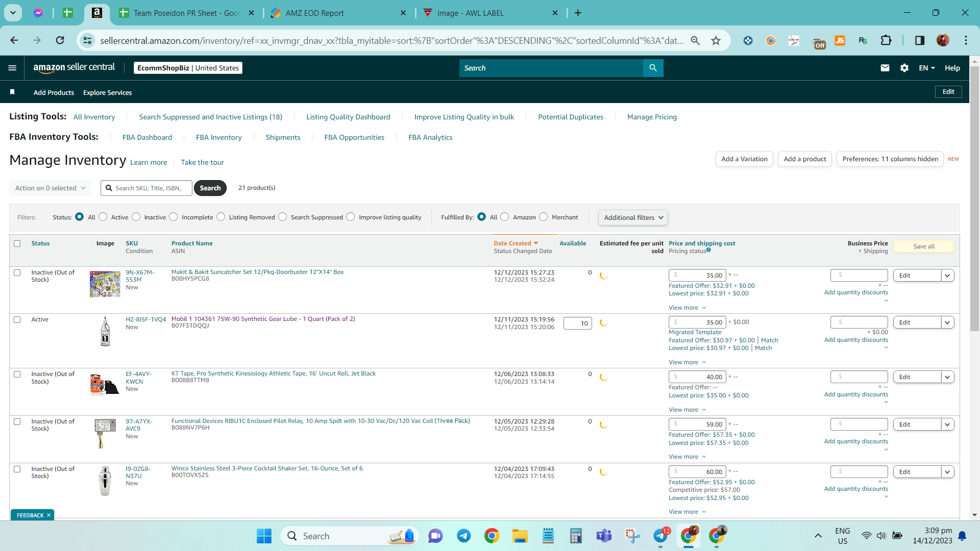Click the black Search button for SKU search
The height and width of the screenshot is (551, 980).
click(210, 188)
